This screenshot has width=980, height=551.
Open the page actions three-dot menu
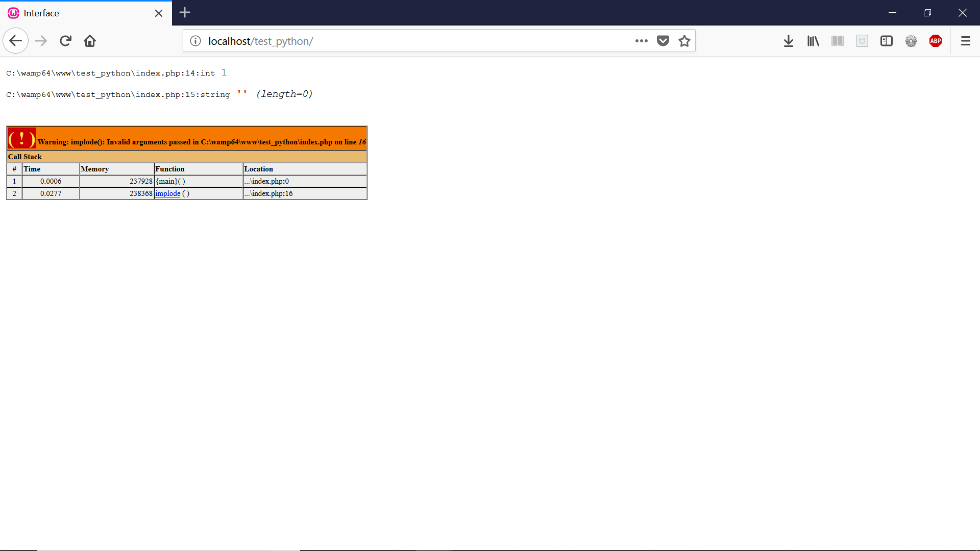[641, 41]
